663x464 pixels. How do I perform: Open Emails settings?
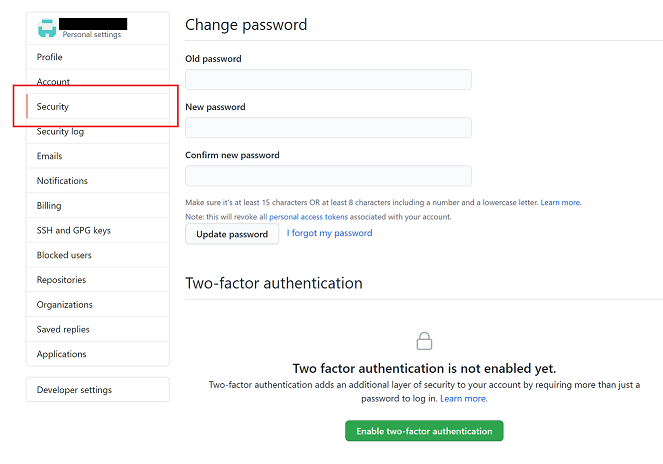(98, 156)
